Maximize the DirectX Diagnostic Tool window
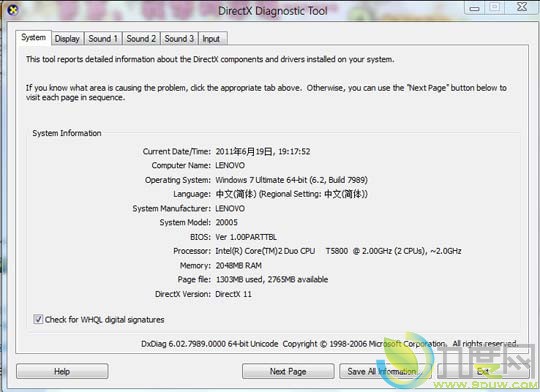The image size is (540, 392). click(495, 8)
